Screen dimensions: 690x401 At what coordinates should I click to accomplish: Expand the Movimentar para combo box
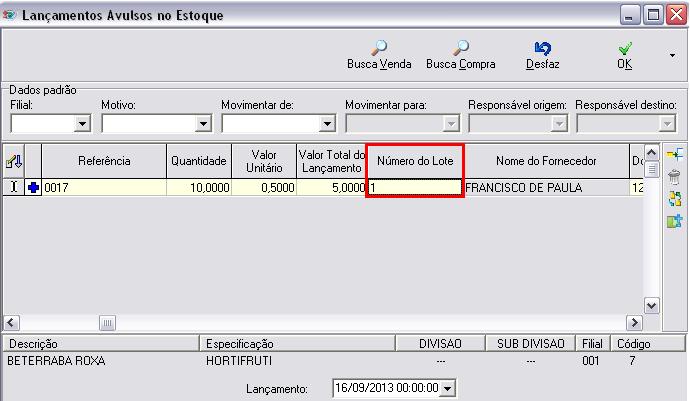(451, 124)
